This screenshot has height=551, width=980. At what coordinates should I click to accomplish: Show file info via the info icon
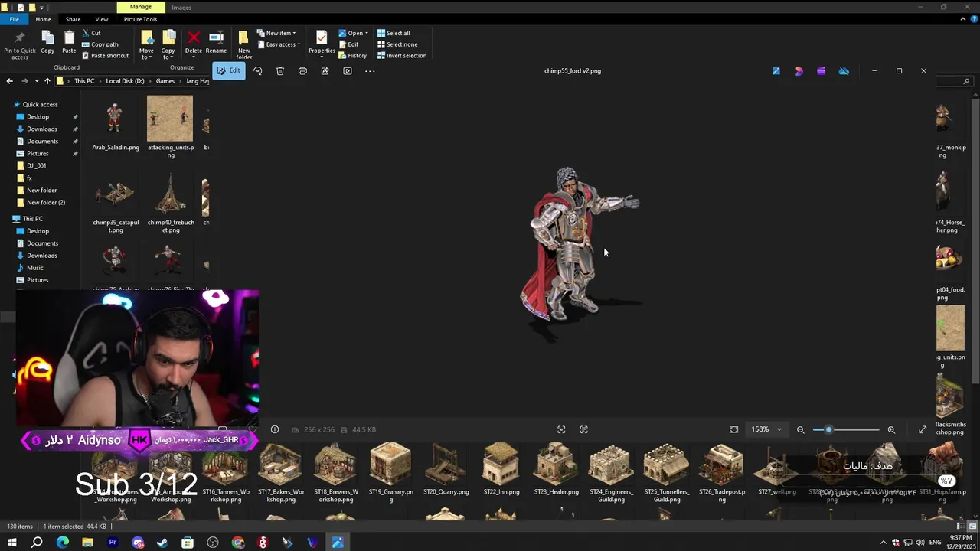(275, 429)
